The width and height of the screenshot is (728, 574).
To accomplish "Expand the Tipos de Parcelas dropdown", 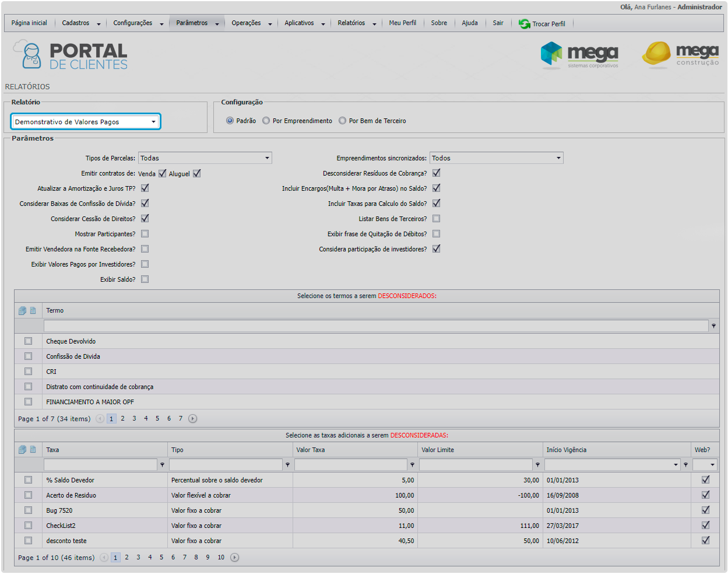I will point(205,158).
